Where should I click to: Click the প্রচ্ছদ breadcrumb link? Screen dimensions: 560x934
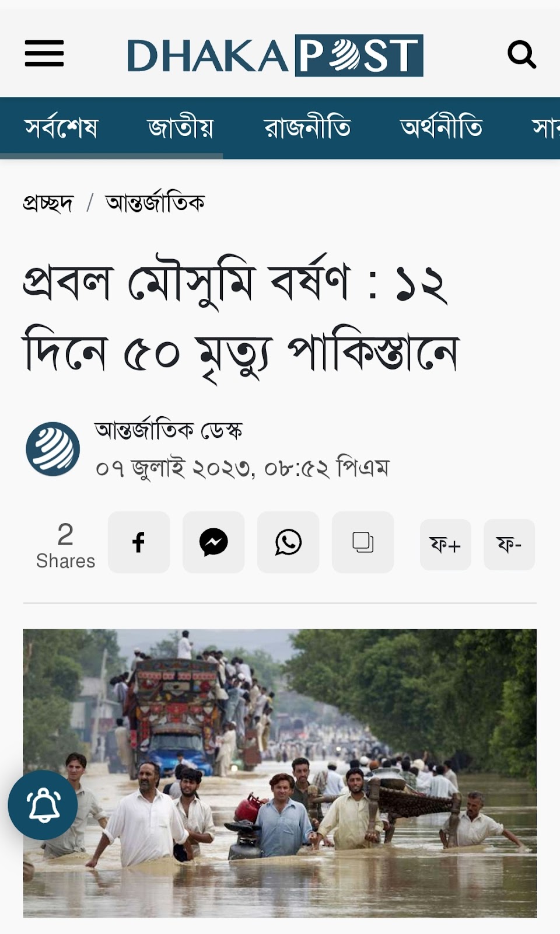(x=48, y=203)
